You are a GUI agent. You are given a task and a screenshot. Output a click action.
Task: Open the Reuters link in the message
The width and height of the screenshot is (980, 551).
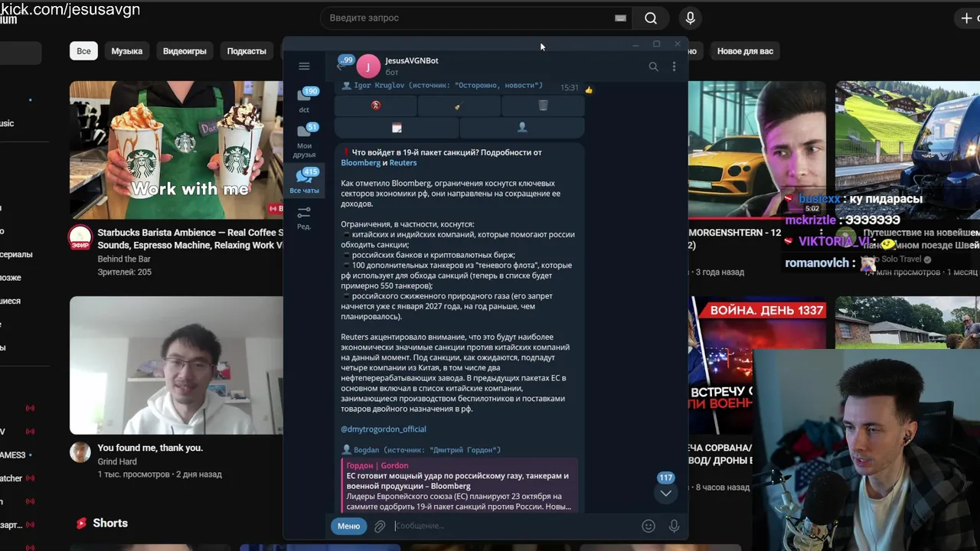(403, 163)
